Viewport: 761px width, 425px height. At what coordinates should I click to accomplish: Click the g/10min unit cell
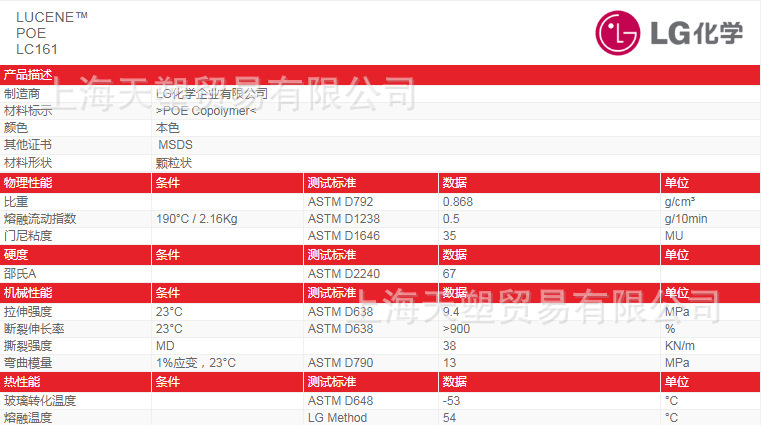coord(686,219)
